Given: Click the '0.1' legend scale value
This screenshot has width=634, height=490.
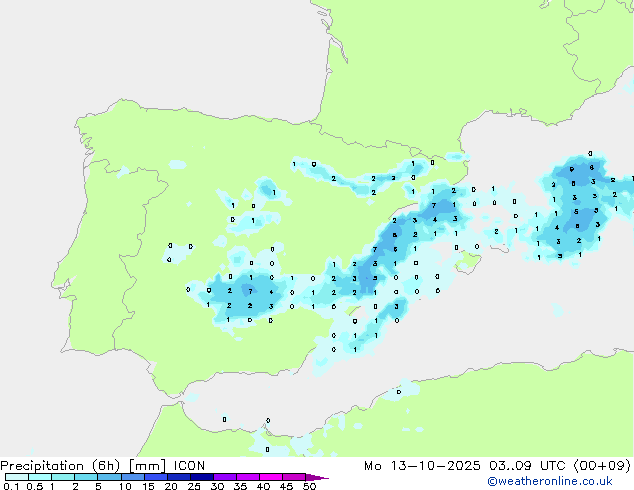Looking at the screenshot, I should pyautogui.click(x=11, y=486).
